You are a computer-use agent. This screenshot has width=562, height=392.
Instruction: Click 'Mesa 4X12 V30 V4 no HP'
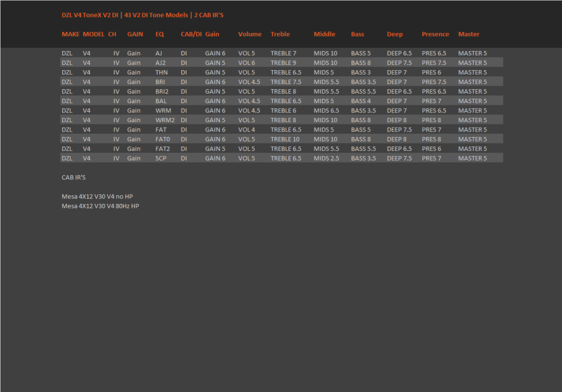pos(97,196)
